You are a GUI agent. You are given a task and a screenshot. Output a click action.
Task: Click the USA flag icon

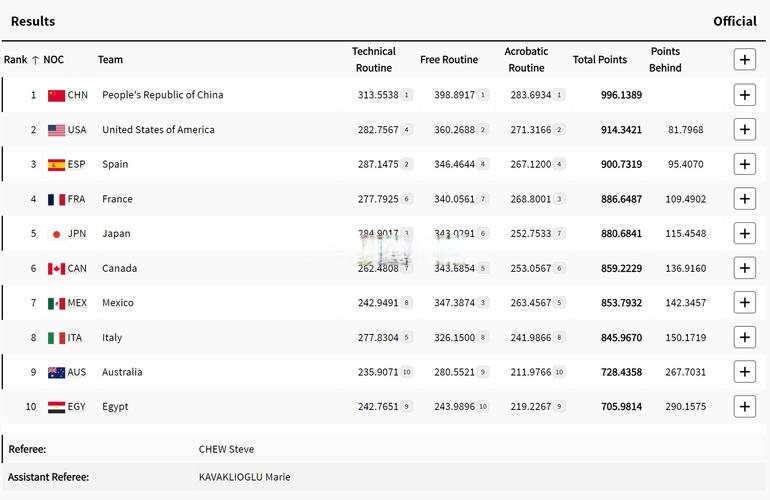coord(56,130)
